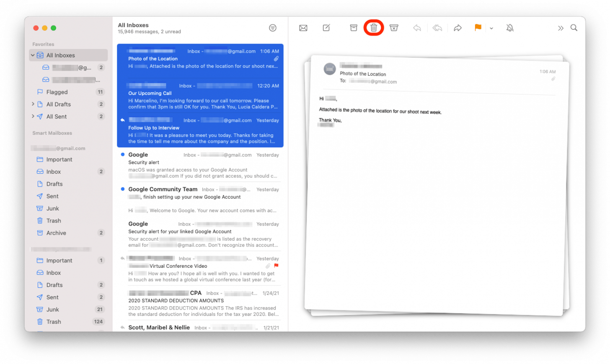Collapse the All Inboxes group

[33, 55]
